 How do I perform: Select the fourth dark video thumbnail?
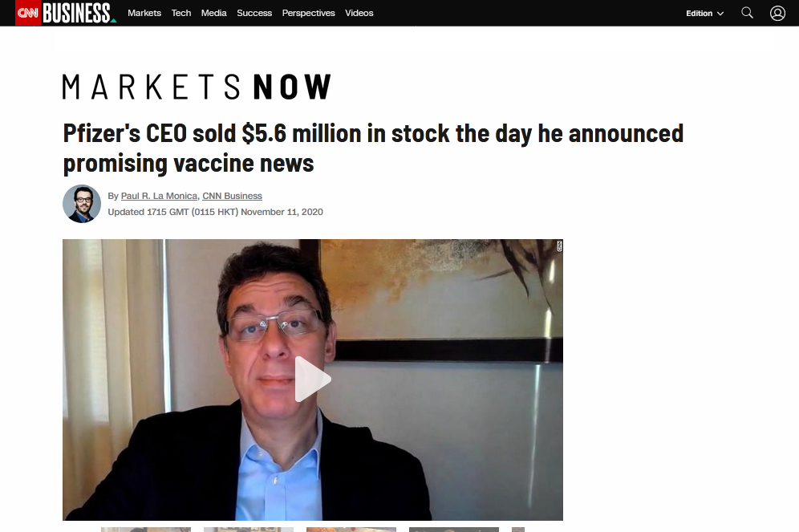pyautogui.click(x=453, y=530)
